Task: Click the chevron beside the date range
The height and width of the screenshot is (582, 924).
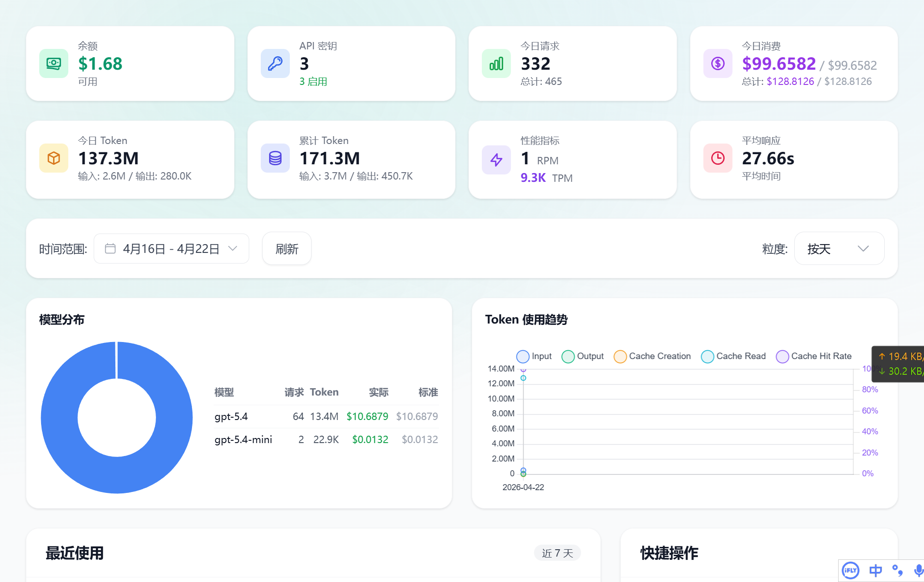Action: click(233, 249)
